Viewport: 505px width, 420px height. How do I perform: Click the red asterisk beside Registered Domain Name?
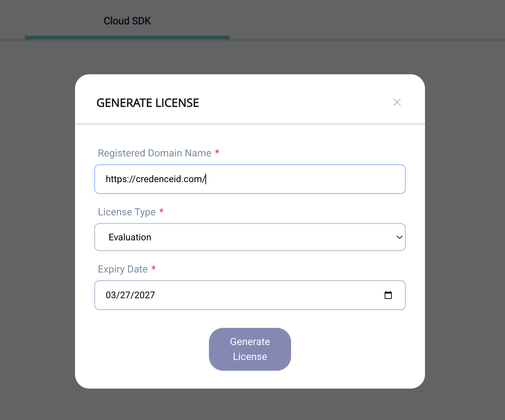[x=217, y=152]
